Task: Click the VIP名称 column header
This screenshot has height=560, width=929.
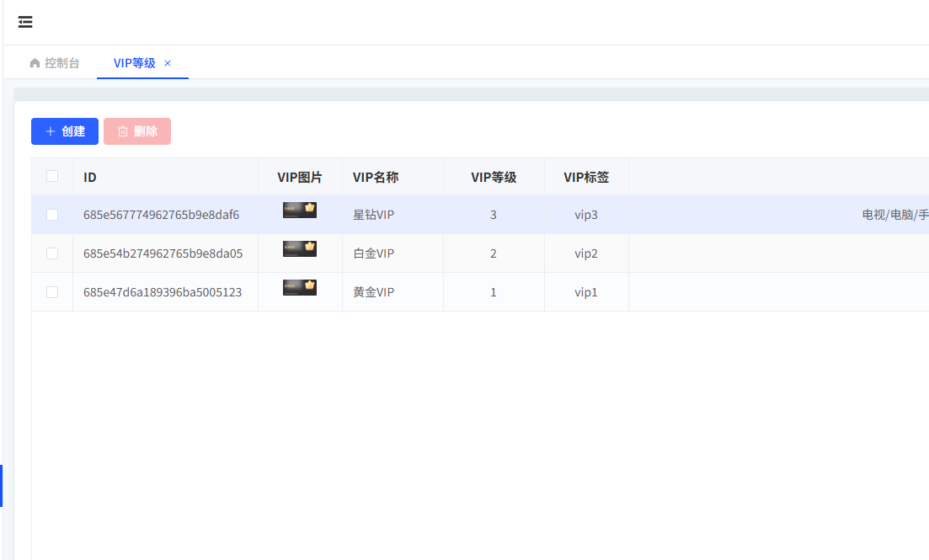Action: click(x=376, y=178)
